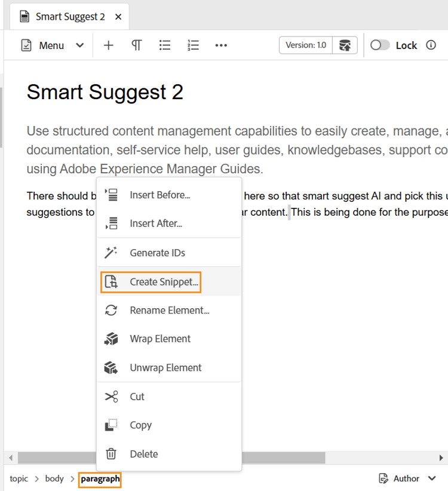
Task: Click Delete in the context menu
Action: click(144, 454)
